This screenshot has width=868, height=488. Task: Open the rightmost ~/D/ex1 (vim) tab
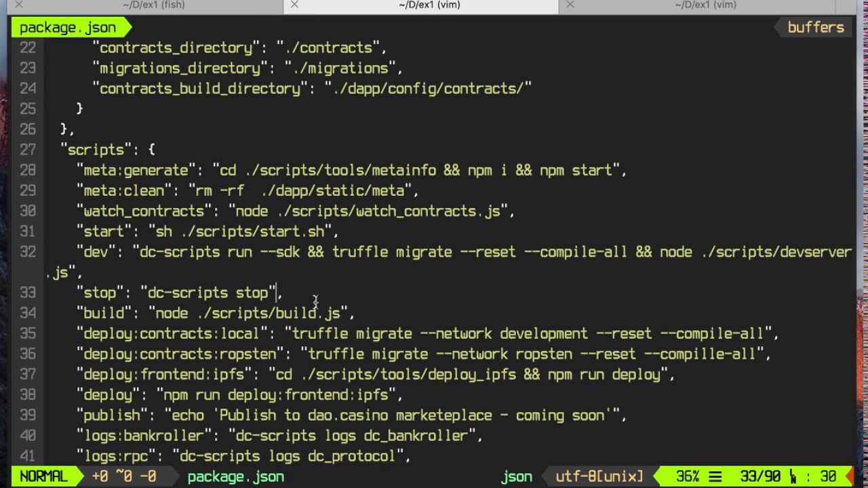(x=705, y=5)
